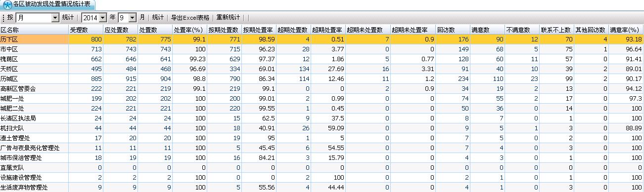Click the 超期未处置率 column header
The height and width of the screenshot is (192, 644).
pos(413,30)
